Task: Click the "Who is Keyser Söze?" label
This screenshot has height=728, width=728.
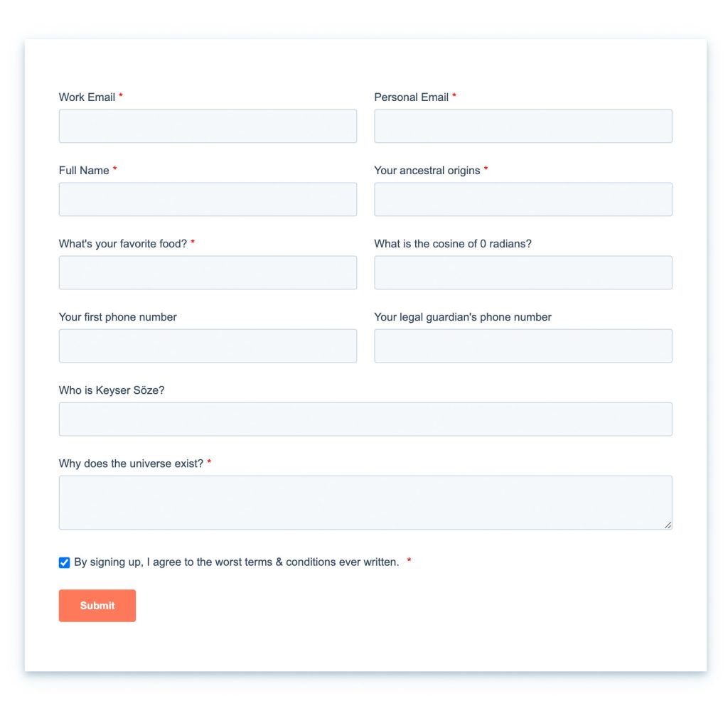Action: [112, 390]
